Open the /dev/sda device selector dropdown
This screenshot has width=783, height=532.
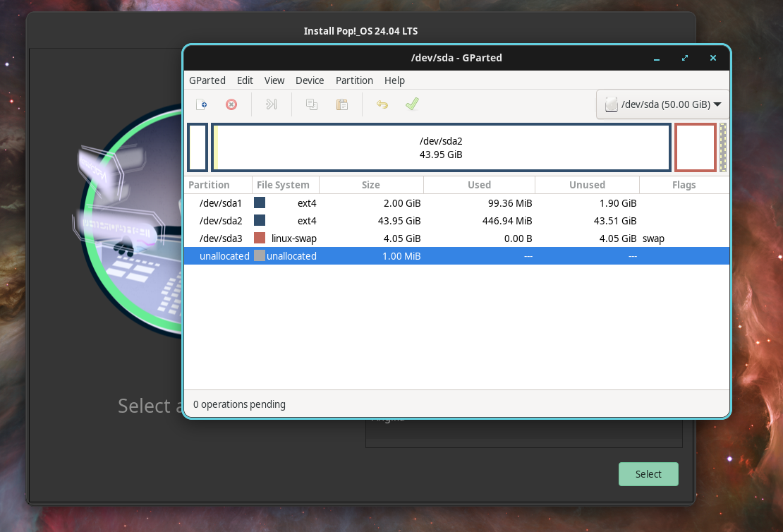(662, 104)
